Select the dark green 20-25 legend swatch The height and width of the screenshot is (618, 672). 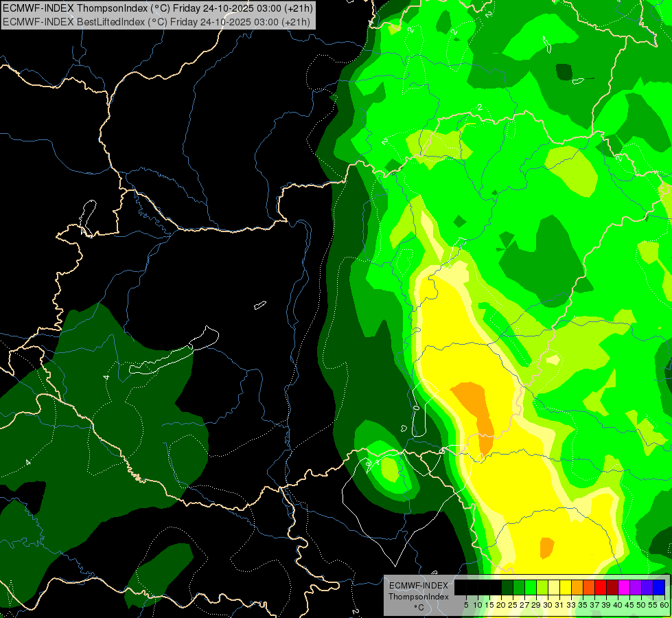coord(507,587)
